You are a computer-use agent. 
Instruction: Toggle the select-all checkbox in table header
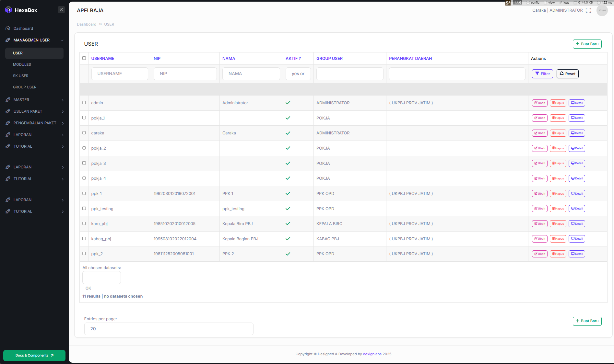click(x=84, y=58)
